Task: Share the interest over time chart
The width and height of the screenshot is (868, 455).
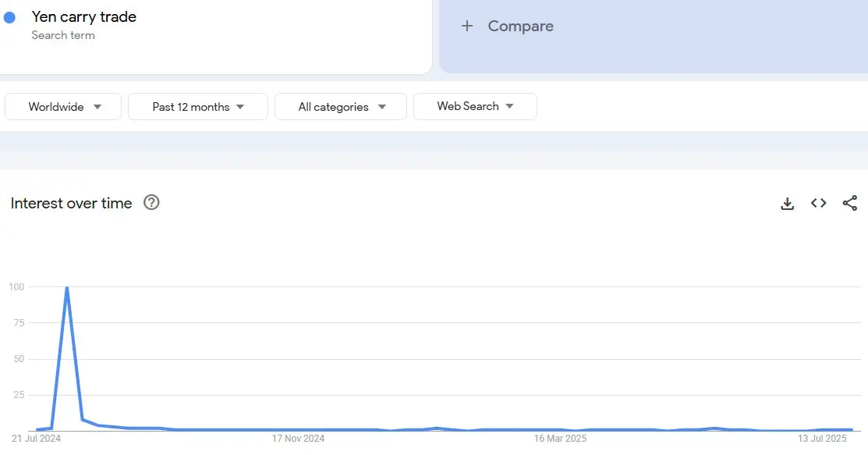Action: tap(850, 203)
